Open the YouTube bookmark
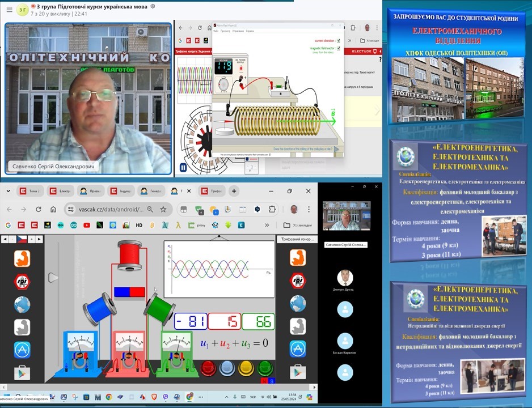The height and width of the screenshot is (408, 532). [x=87, y=225]
